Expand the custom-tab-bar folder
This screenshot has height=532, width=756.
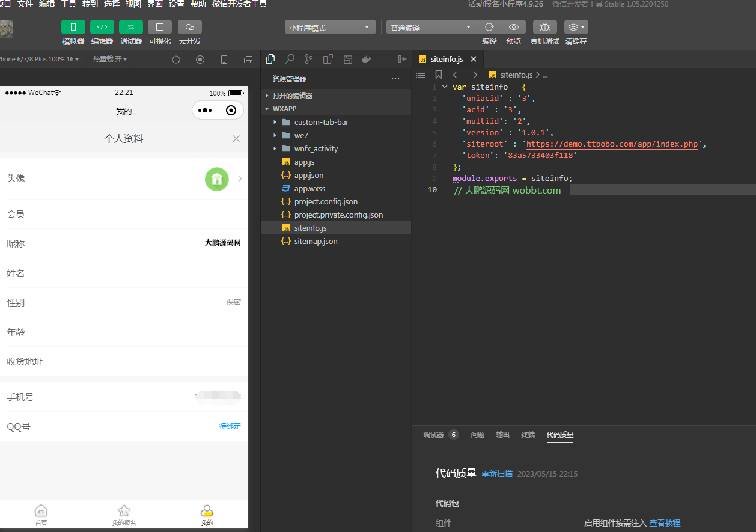[x=276, y=122]
